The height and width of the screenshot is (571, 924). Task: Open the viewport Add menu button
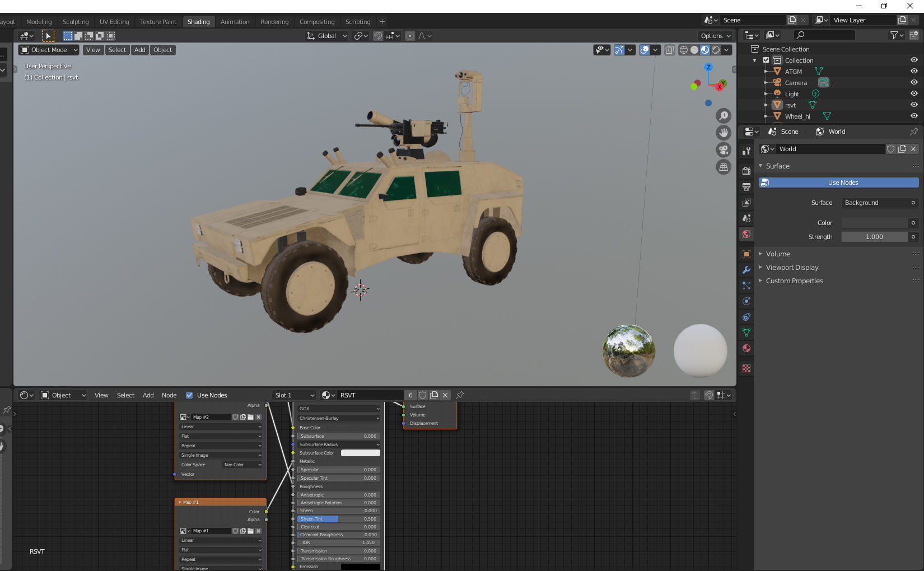click(x=140, y=50)
